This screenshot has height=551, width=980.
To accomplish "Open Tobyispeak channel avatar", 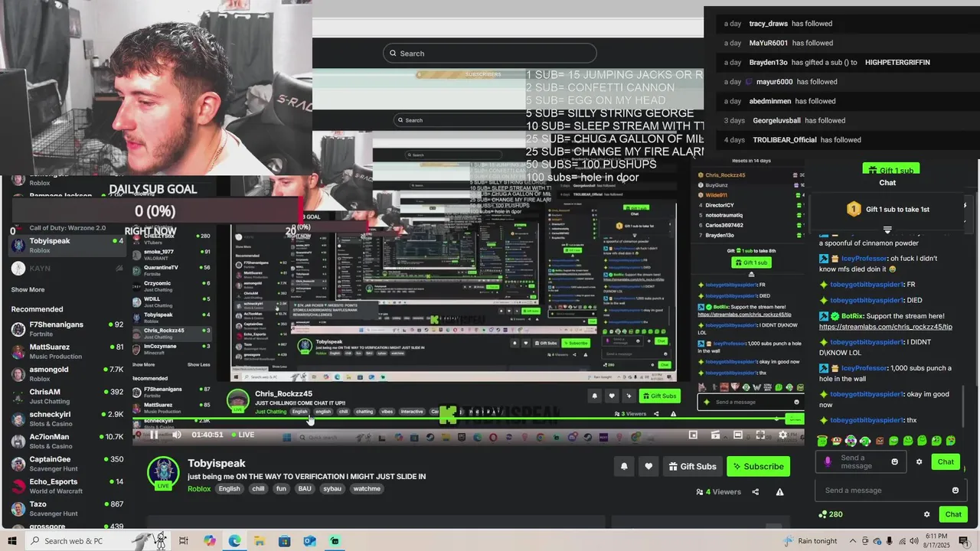I will point(163,473).
